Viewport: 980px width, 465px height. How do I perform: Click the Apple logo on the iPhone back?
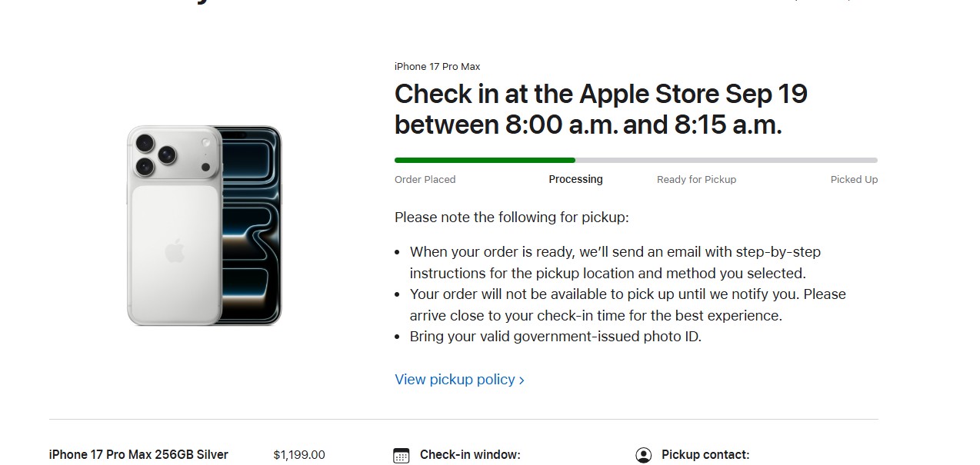175,251
